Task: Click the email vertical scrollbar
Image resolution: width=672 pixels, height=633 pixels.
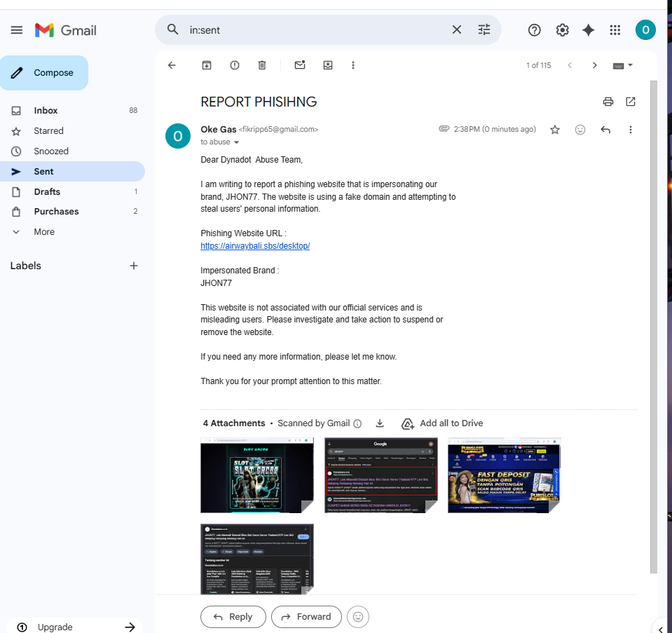Action: coord(654,327)
